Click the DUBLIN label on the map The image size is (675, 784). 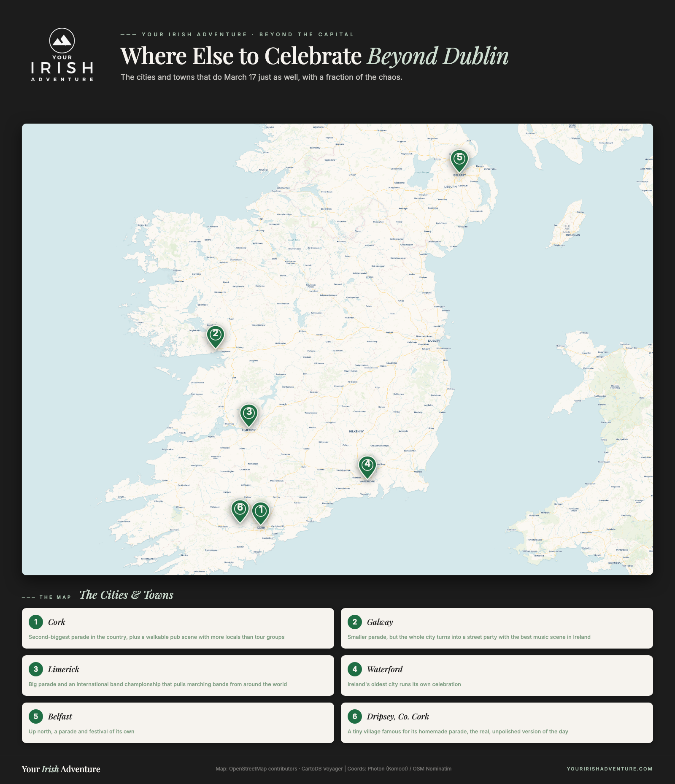tap(434, 341)
